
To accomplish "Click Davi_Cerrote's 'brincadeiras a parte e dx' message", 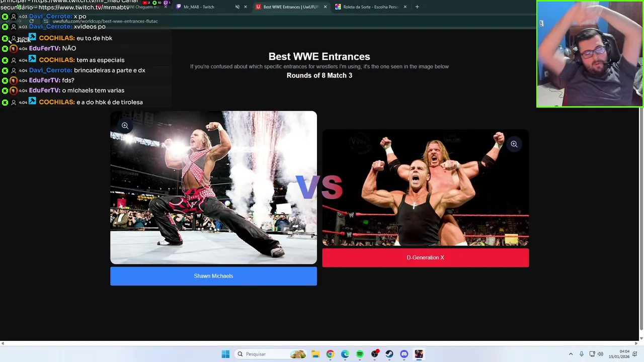I will [109, 70].
